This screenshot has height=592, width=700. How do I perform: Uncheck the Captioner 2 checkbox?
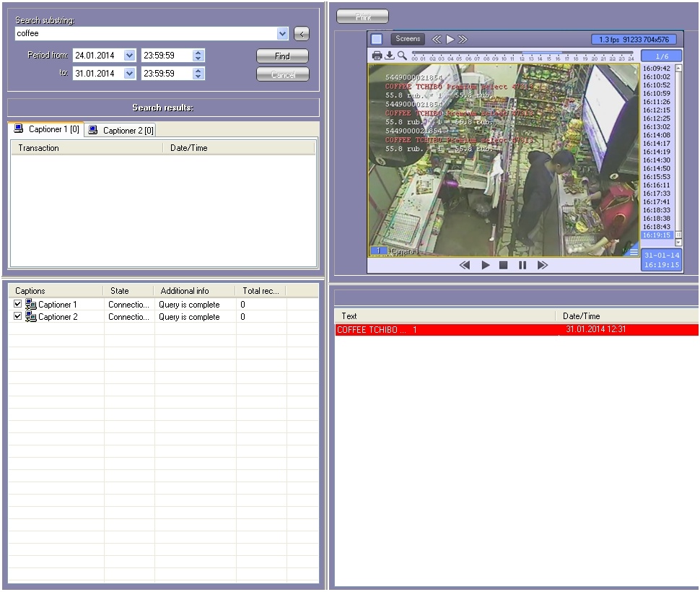coord(18,317)
